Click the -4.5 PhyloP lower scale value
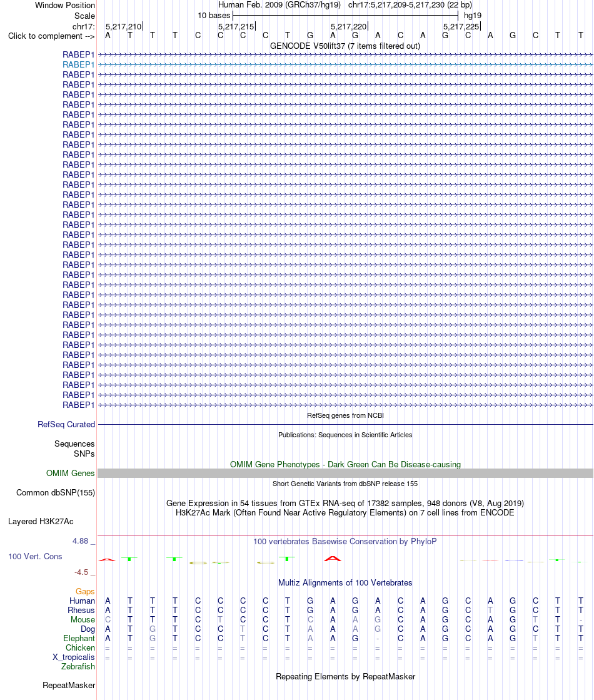This screenshot has height=700, width=594. tap(81, 572)
